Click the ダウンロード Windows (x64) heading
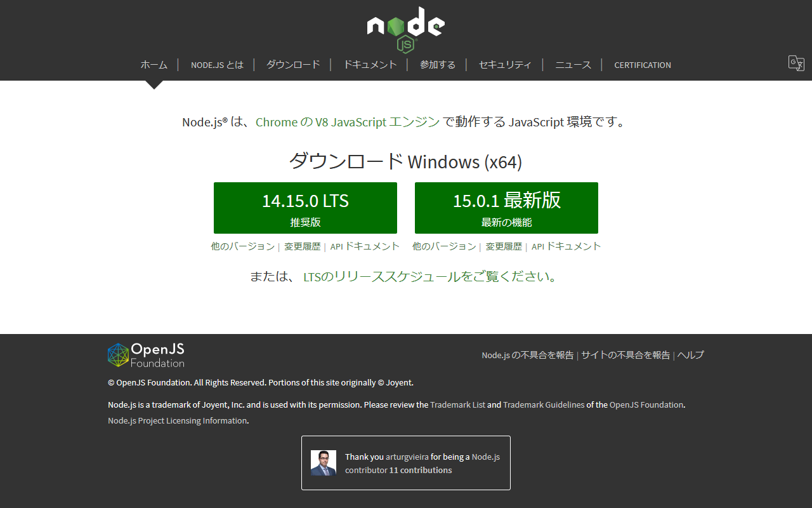Image resolution: width=812 pixels, height=508 pixels. pyautogui.click(x=406, y=161)
